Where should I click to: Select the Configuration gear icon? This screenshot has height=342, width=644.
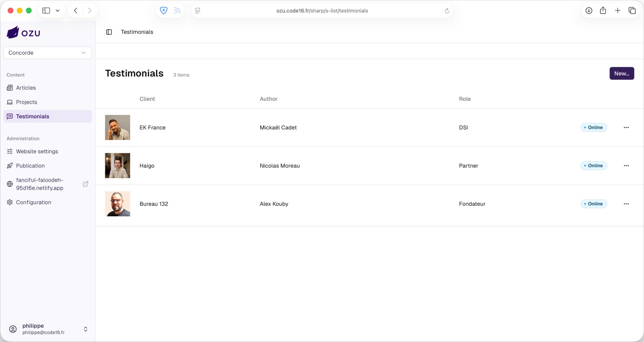pyautogui.click(x=10, y=202)
